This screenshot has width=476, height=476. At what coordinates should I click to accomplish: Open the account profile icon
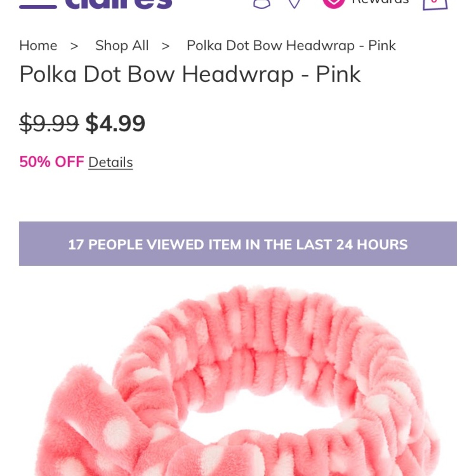pos(262,4)
